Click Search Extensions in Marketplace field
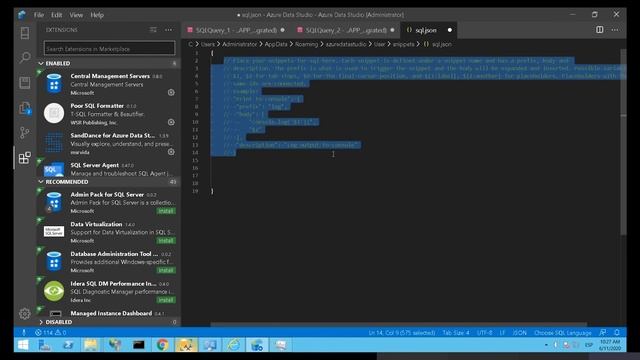This screenshot has height=360, width=640. click(109, 49)
